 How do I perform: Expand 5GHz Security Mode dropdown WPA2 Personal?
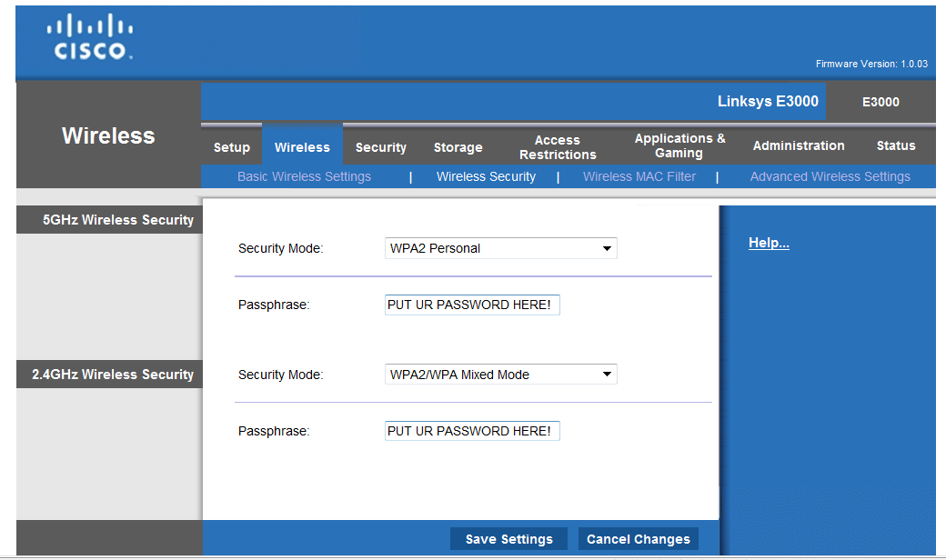501,248
